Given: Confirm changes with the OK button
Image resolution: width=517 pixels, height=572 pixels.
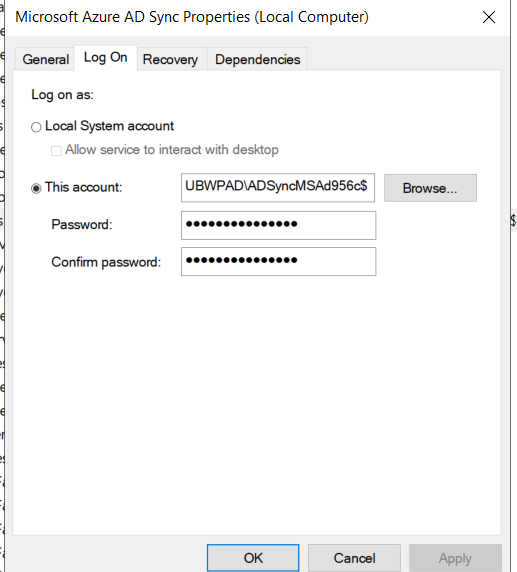Looking at the screenshot, I should (253, 558).
